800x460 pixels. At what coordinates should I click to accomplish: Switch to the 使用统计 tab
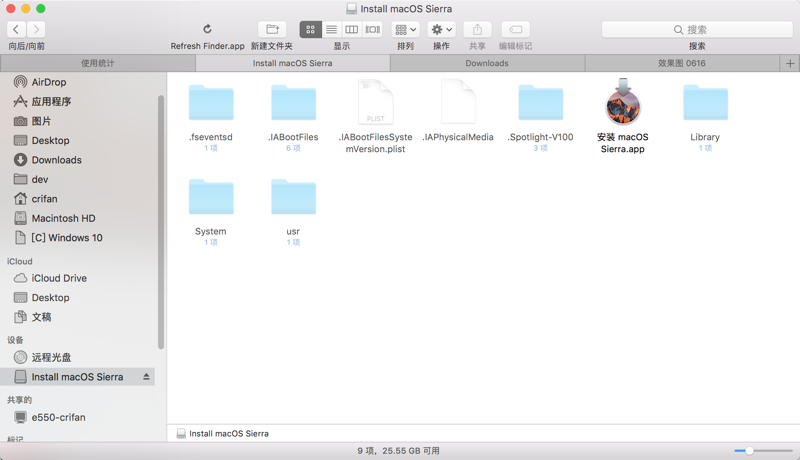tap(98, 63)
